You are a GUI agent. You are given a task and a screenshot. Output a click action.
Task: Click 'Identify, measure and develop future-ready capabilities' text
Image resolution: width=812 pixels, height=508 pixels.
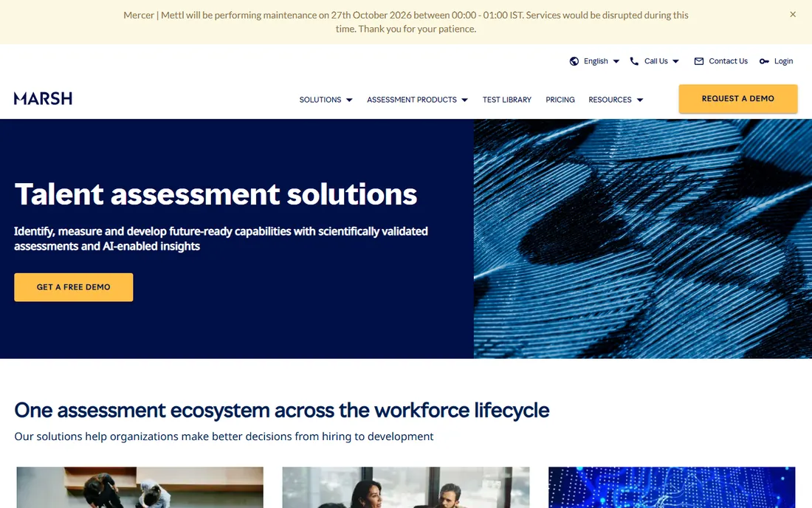click(221, 238)
